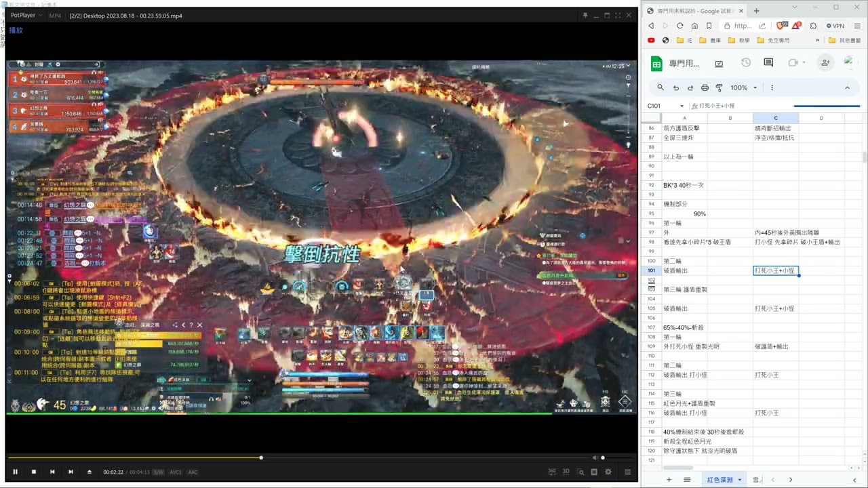Open the PotPlayer main menu dropdown

pos(26,15)
